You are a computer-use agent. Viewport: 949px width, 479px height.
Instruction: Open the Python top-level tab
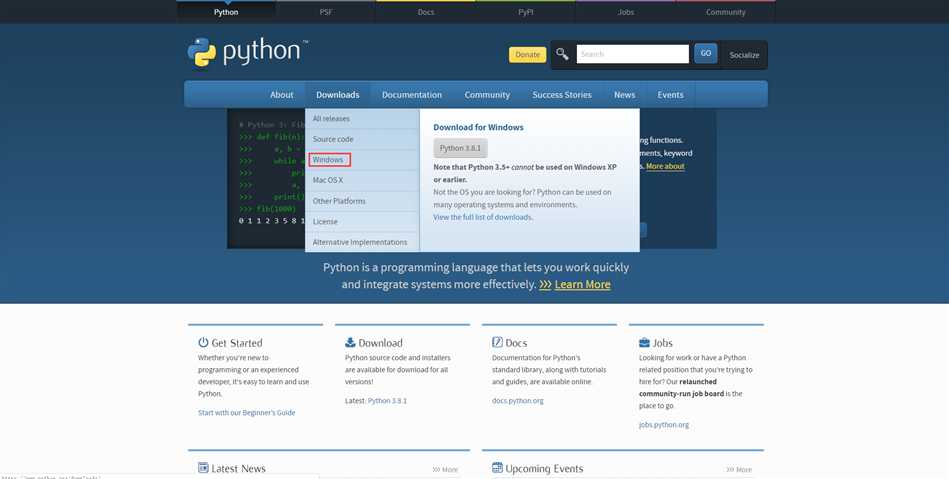(226, 12)
